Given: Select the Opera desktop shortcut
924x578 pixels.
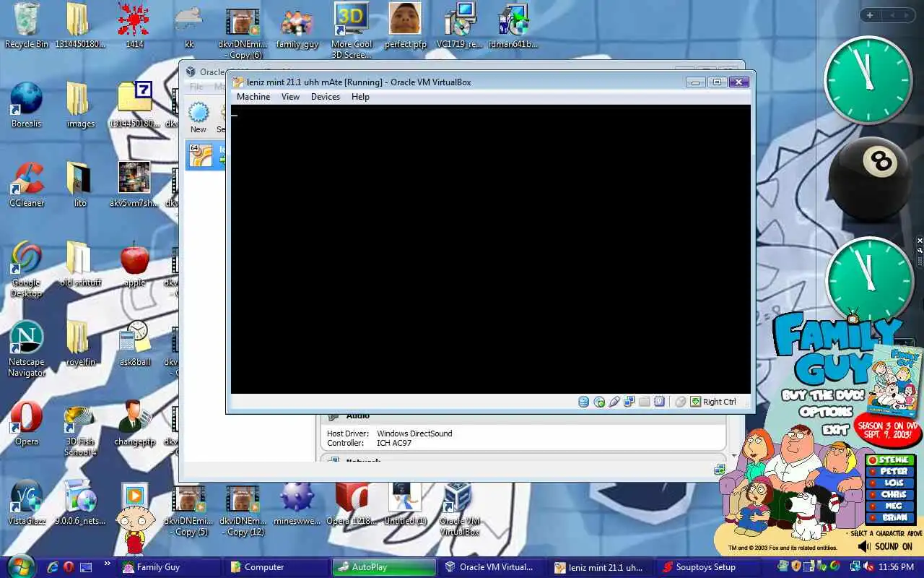Looking at the screenshot, I should click(27, 423).
